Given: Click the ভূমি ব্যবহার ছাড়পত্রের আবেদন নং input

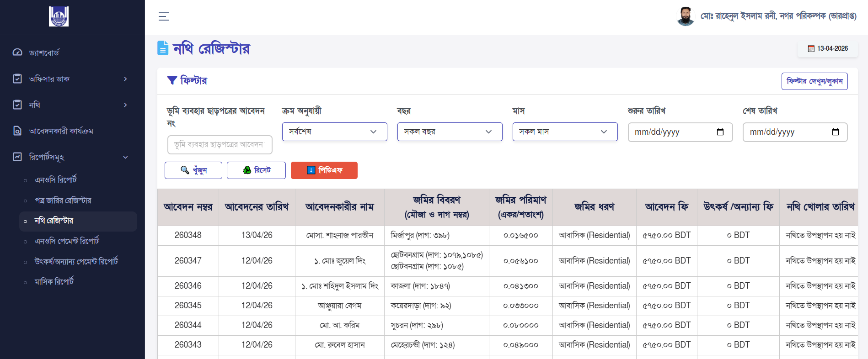Looking at the screenshot, I should point(220,145).
